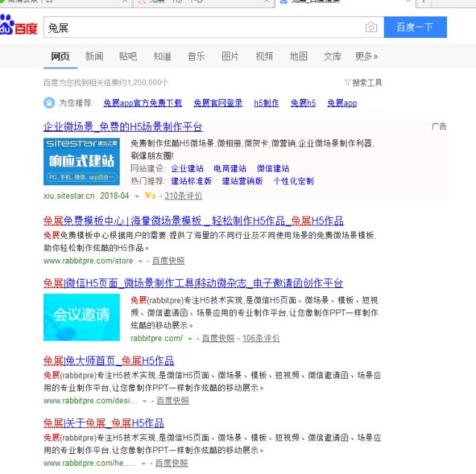Go to the 文库 tab

click(x=332, y=57)
